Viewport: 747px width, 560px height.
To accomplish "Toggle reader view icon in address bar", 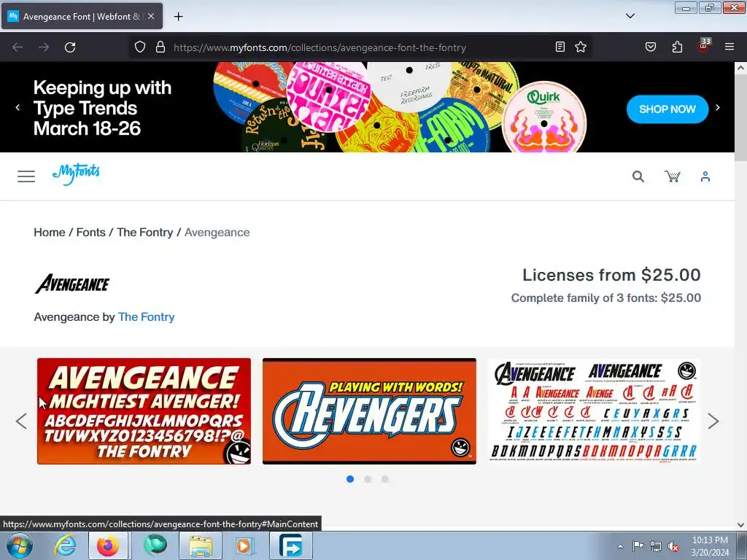I will [560, 47].
